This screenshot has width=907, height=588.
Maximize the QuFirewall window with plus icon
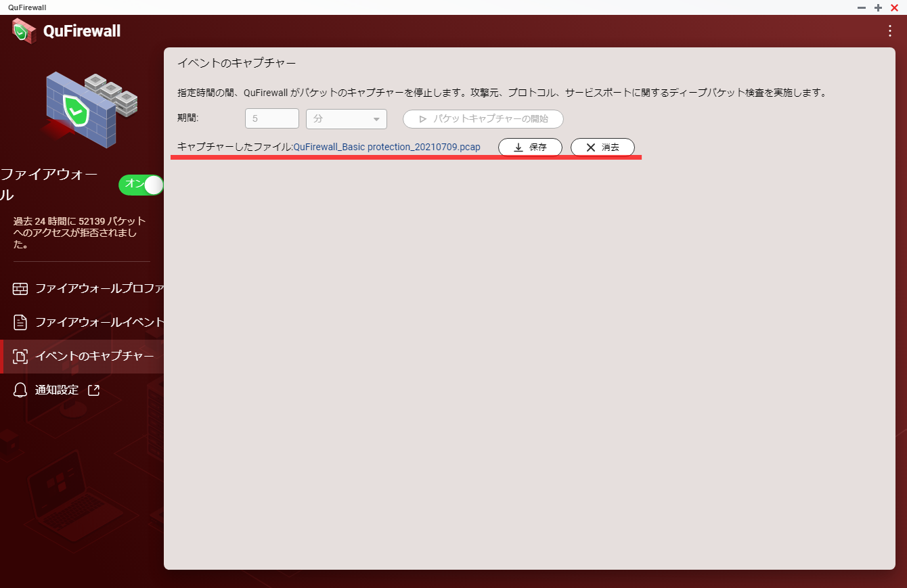pyautogui.click(x=878, y=7)
